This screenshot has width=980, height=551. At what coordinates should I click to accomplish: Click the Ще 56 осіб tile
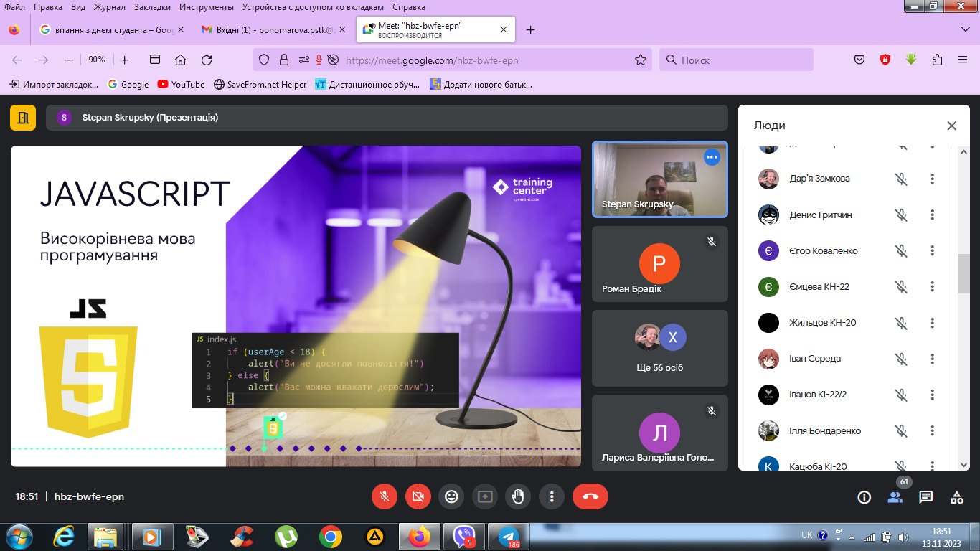click(x=659, y=348)
